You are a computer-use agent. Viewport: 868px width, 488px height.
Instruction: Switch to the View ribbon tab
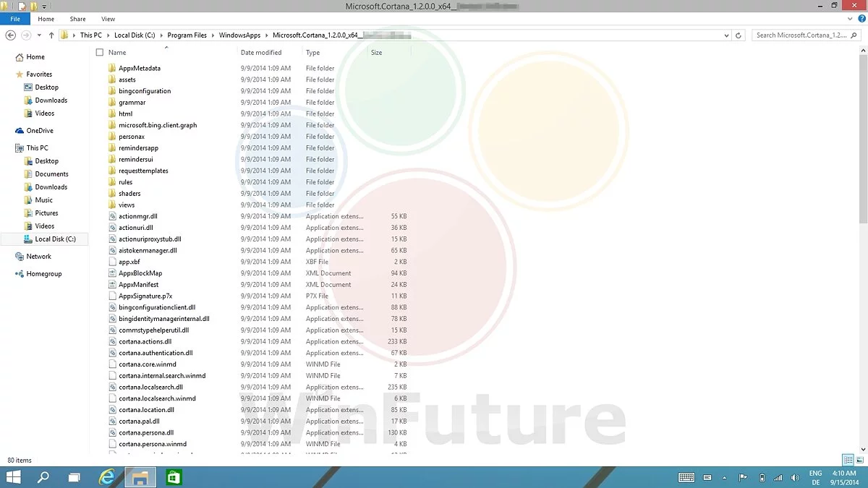(x=108, y=19)
